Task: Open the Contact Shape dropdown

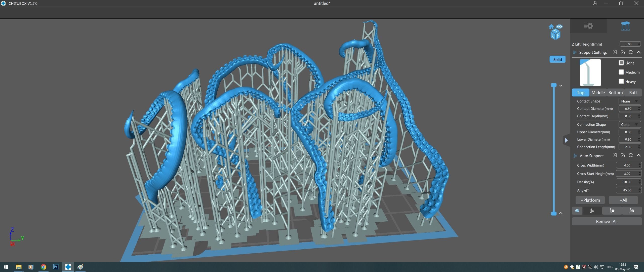Action: (629, 101)
